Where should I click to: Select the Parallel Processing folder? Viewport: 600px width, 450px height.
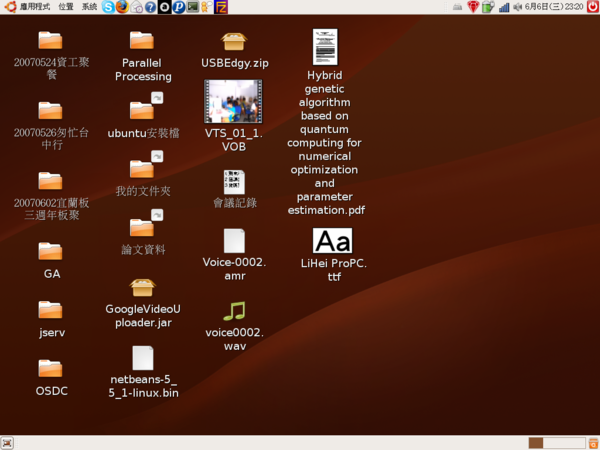click(142, 40)
